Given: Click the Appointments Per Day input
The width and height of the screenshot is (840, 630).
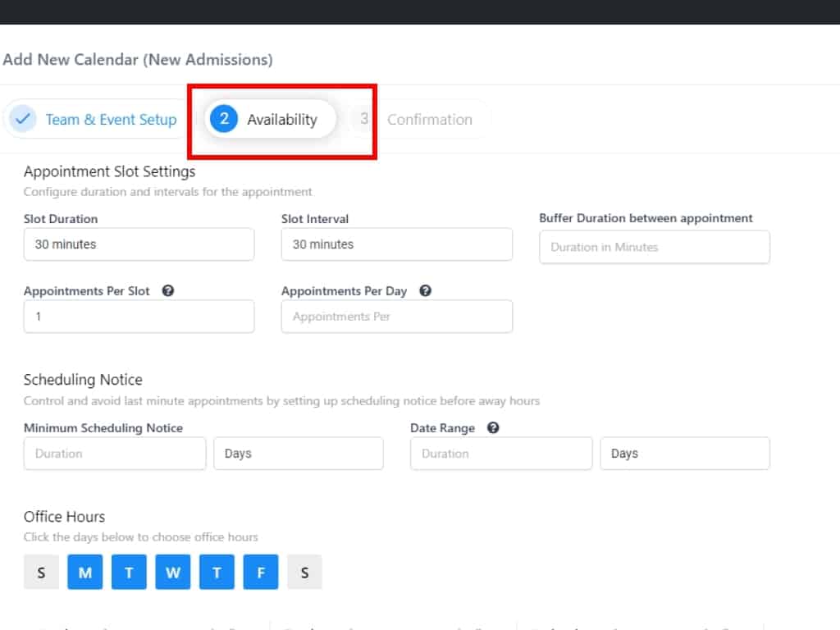Looking at the screenshot, I should tap(396, 317).
